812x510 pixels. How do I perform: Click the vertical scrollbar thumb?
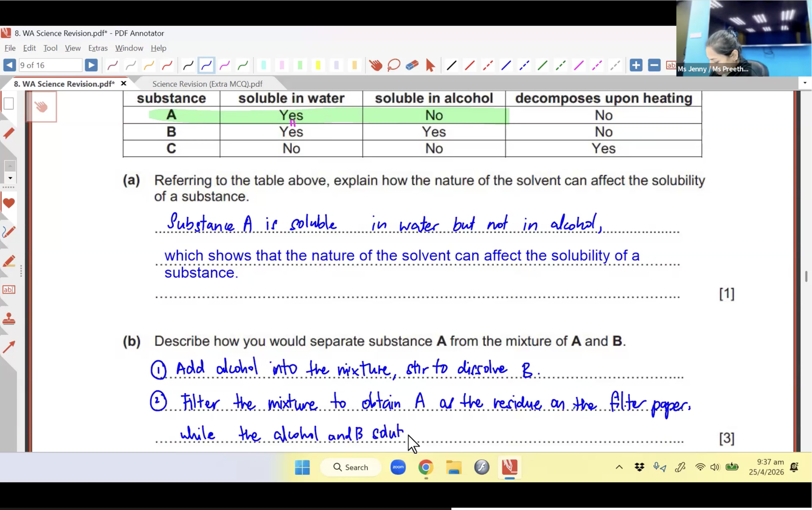click(x=806, y=276)
